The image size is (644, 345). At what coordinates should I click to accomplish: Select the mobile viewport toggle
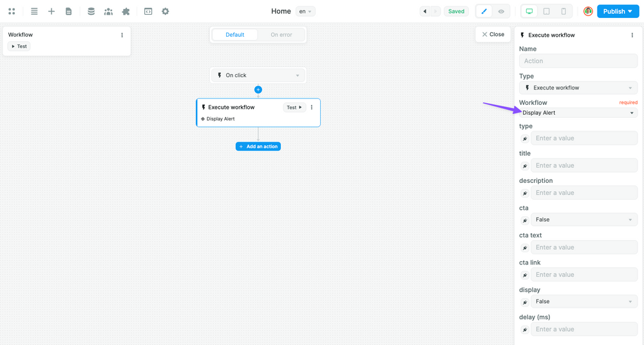[x=563, y=12]
